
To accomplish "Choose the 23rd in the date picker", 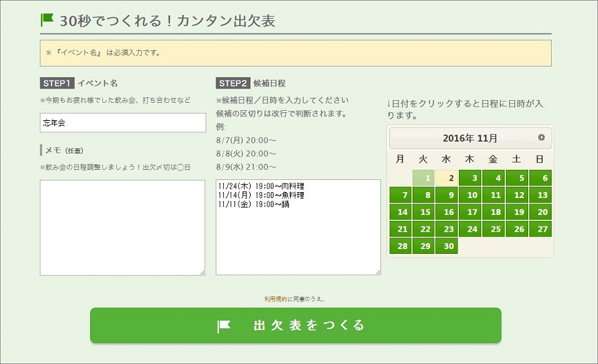I will pos(447,229).
